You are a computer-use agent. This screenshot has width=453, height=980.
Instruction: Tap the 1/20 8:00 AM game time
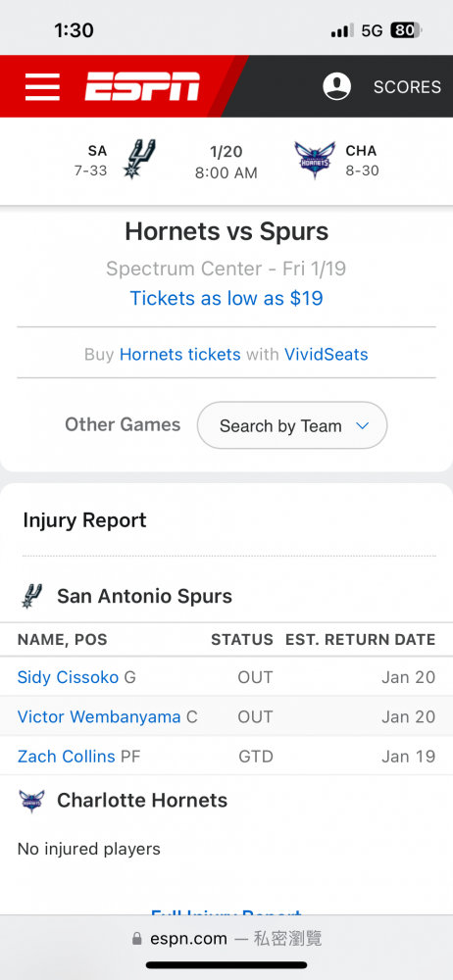[226, 163]
